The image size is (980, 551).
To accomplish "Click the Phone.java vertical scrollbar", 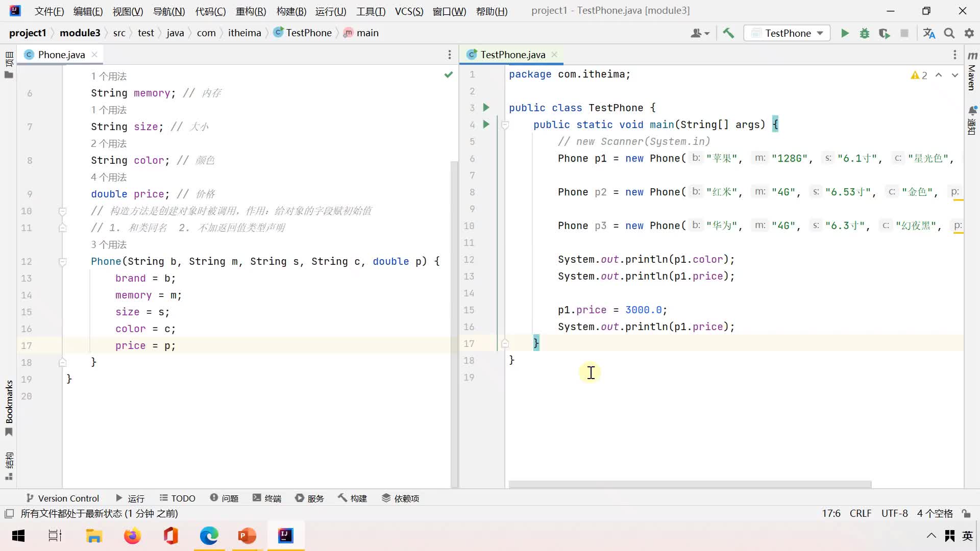I will click(454, 324).
